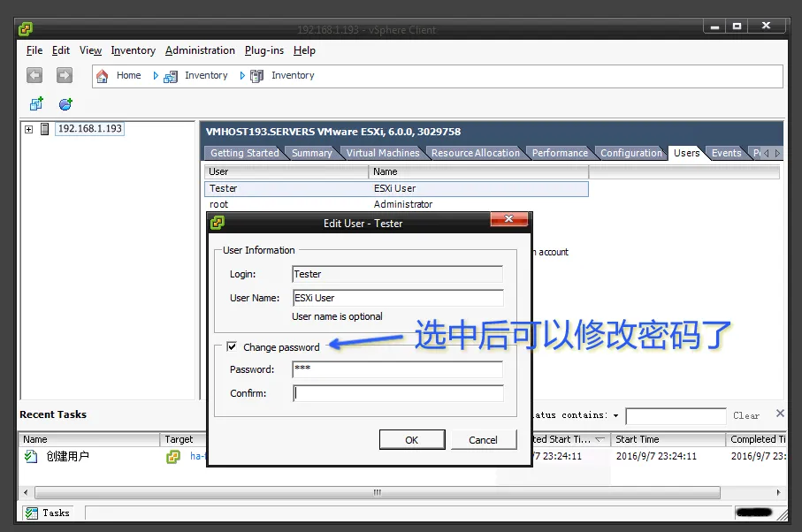The height and width of the screenshot is (532, 802).
Task: Expand the first Inventory breadcrumb arrow
Action: tap(242, 76)
